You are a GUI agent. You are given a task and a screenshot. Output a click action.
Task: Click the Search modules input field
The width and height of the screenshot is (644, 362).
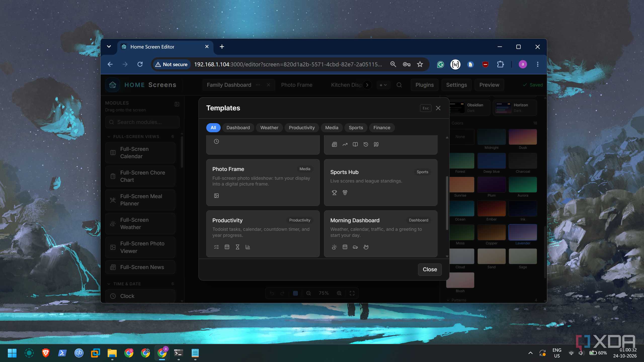(142, 122)
